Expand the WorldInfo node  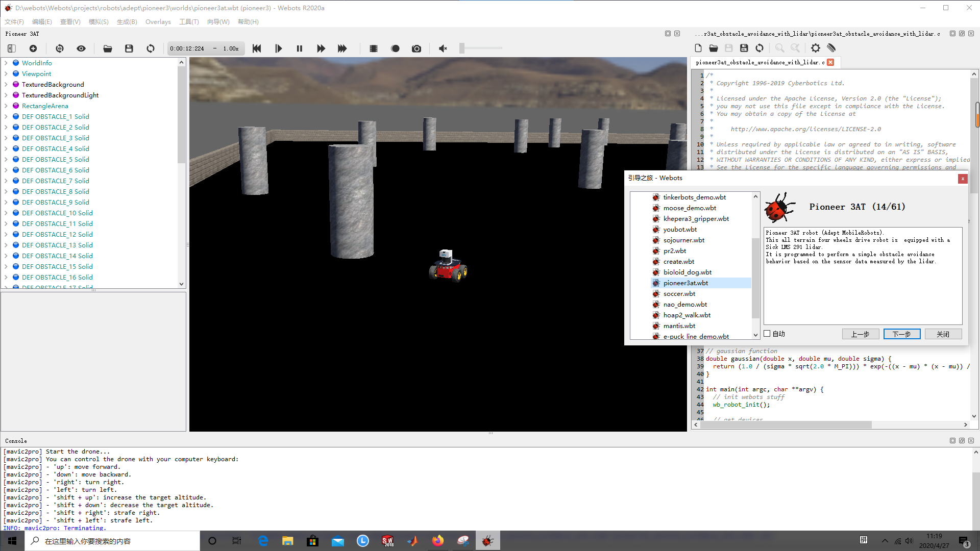(6, 63)
